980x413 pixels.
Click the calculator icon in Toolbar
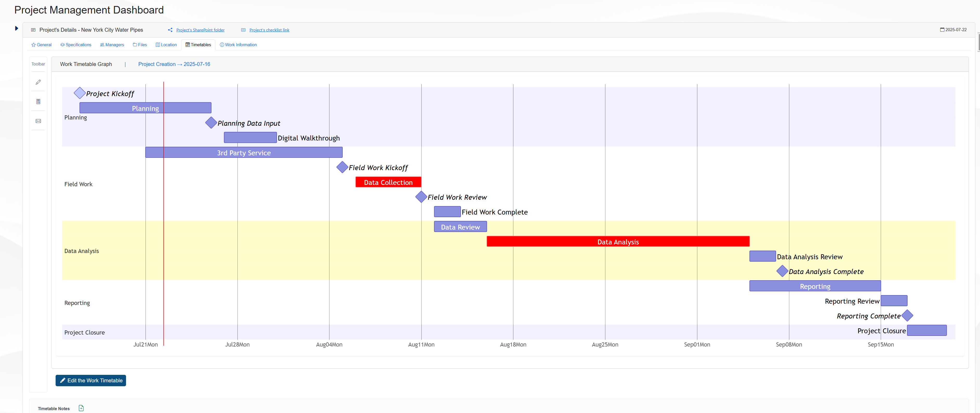38,102
